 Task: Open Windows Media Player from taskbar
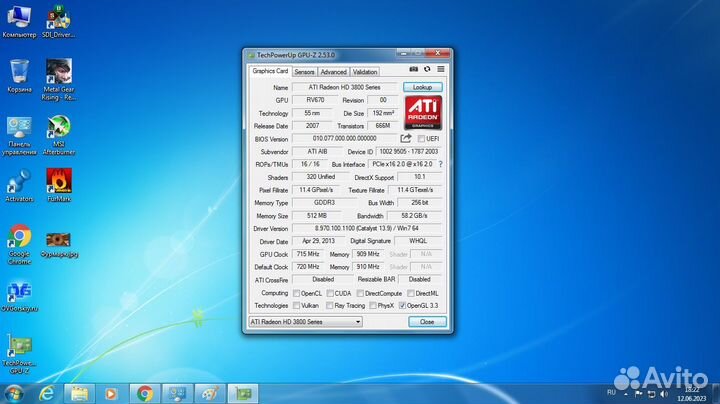click(111, 394)
